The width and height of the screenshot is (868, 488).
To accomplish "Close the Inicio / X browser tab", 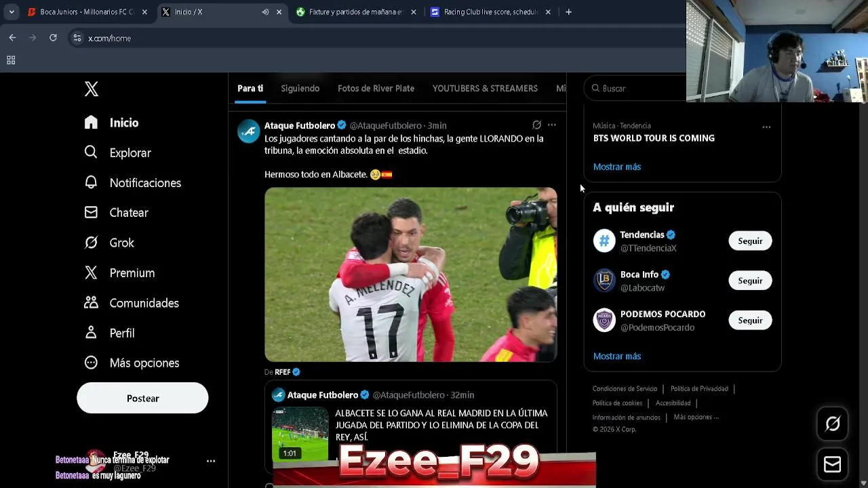I will 279,12.
